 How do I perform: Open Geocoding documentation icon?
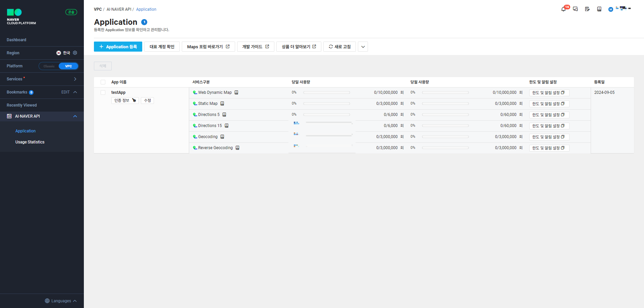(x=222, y=137)
